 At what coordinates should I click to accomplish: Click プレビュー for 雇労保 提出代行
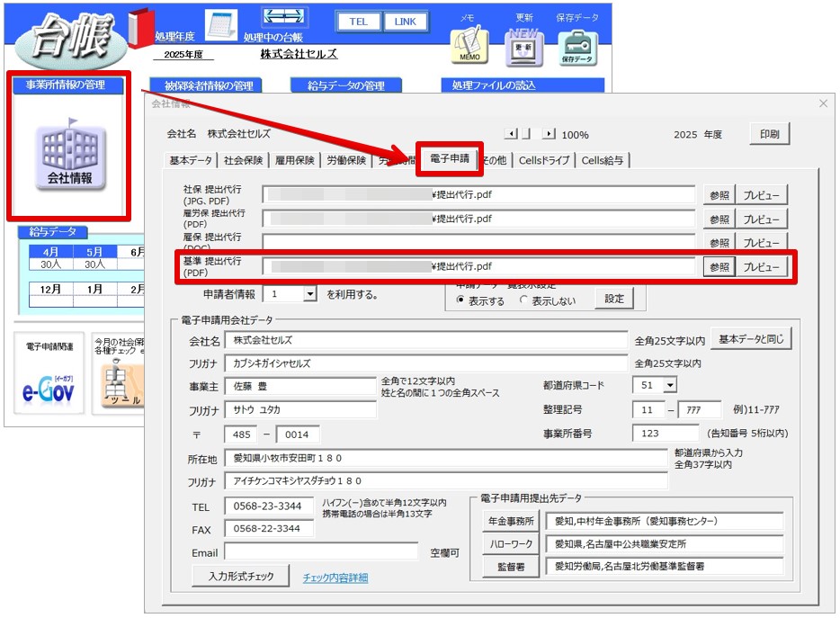coord(761,219)
